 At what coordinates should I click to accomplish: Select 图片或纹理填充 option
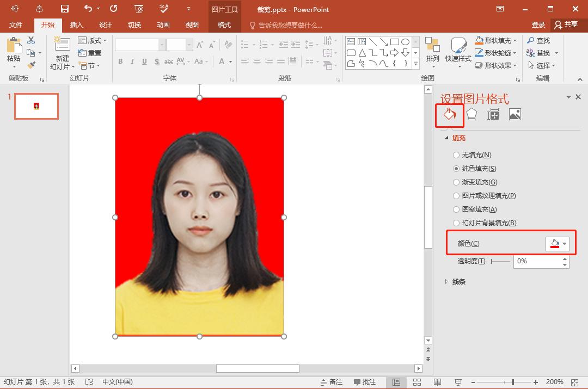(456, 195)
